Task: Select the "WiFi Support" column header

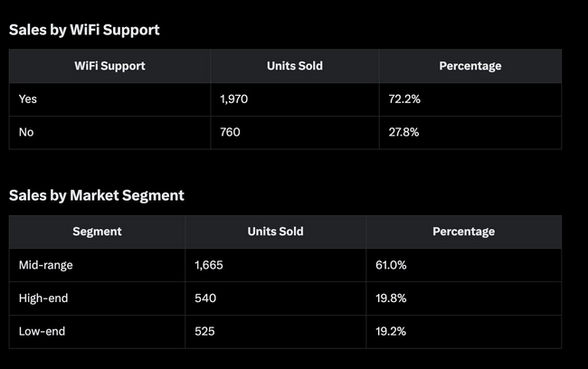Action: (109, 66)
